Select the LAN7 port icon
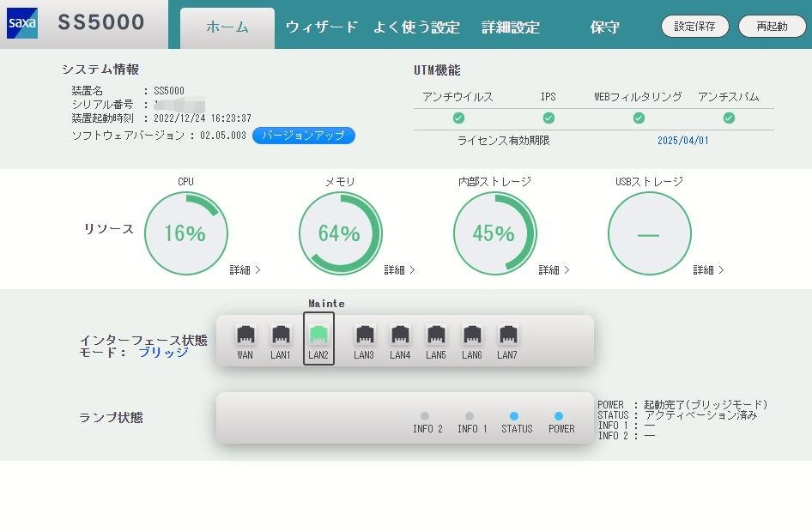This screenshot has width=812, height=532. (x=507, y=335)
